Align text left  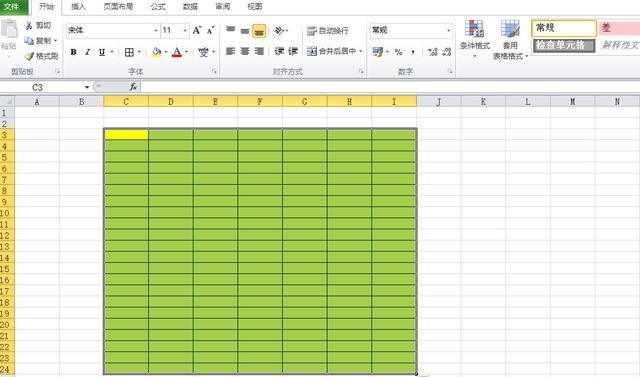point(231,51)
